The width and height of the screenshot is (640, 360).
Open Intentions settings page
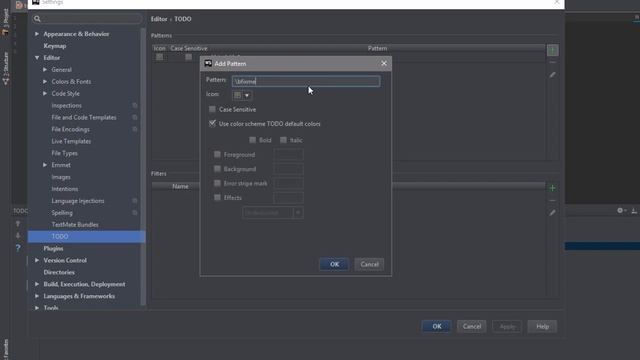pos(65,189)
